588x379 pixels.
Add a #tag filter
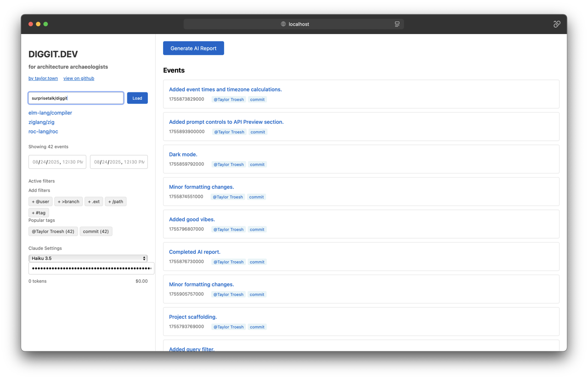(x=39, y=213)
